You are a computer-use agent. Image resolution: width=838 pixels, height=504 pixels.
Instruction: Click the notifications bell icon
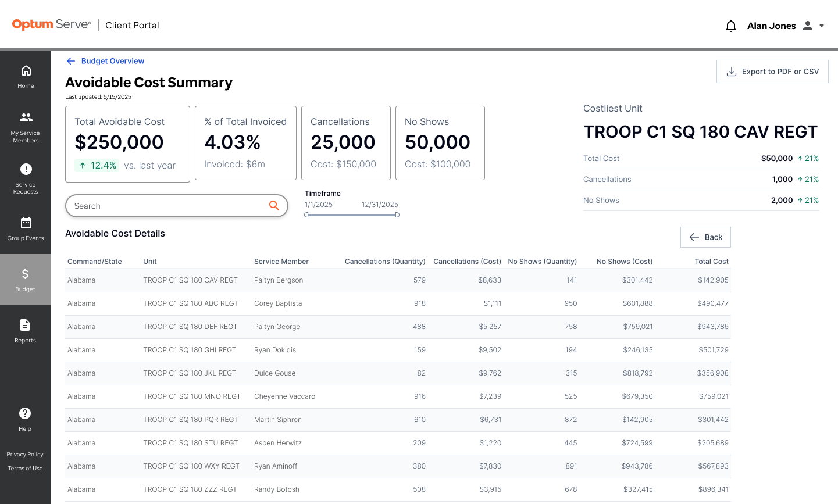coord(731,26)
